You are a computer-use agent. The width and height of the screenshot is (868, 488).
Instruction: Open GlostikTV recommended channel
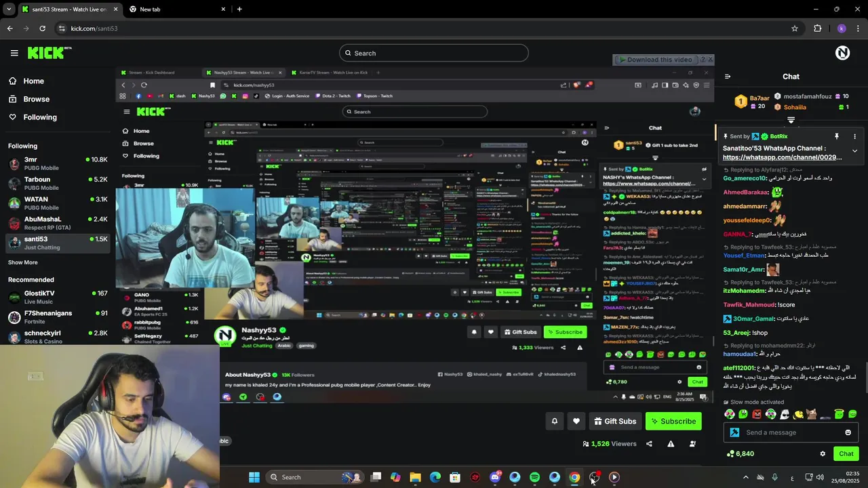coord(58,297)
